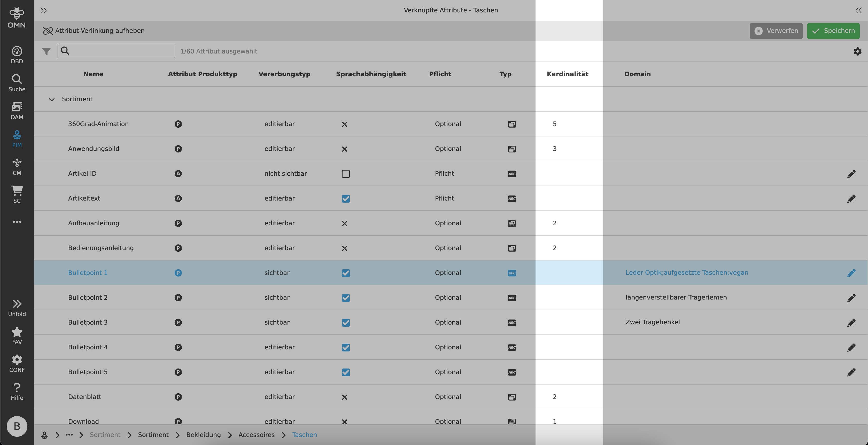This screenshot has width=868, height=445.
Task: Collapse the Sortiment group row
Action: click(52, 99)
